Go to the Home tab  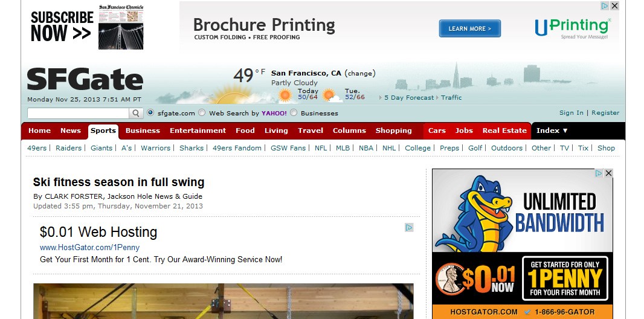pos(39,130)
